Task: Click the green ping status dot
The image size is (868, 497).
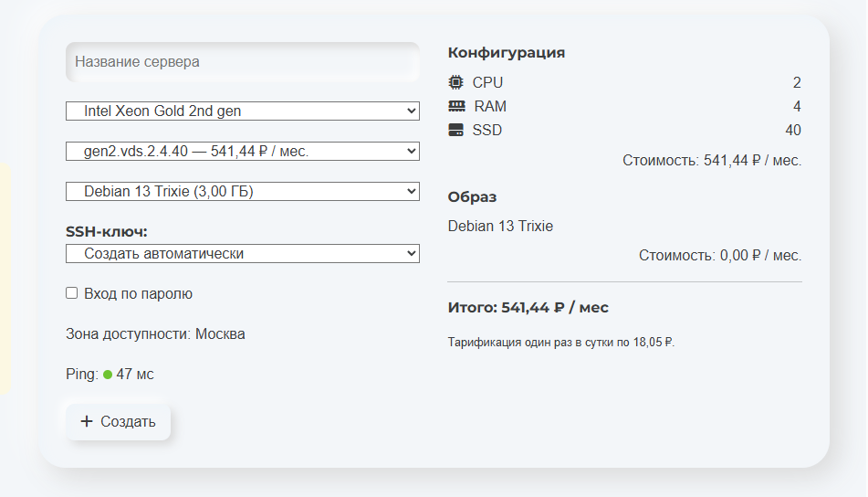Action: coord(108,375)
